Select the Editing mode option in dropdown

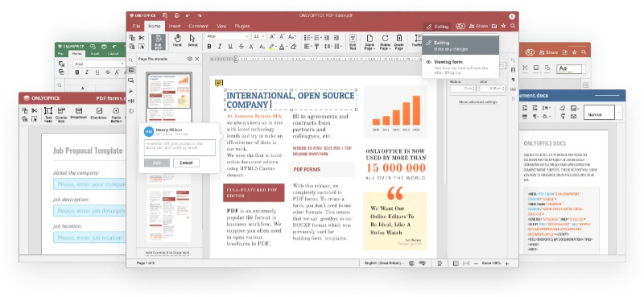pos(460,45)
